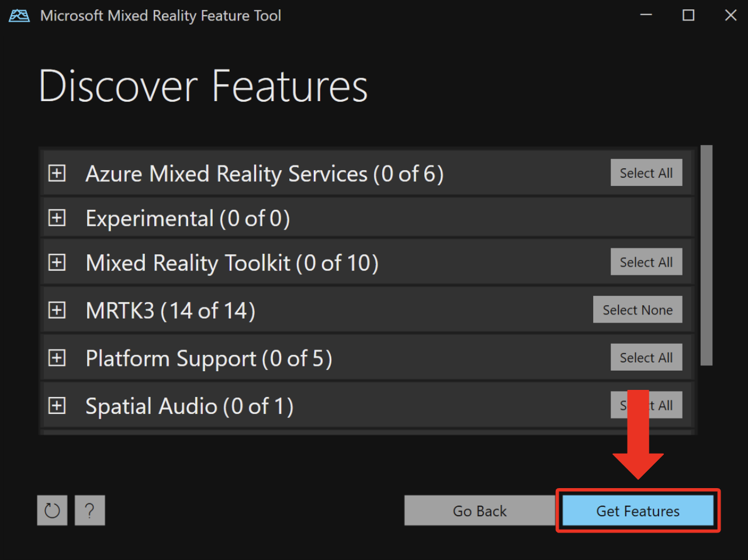Close the Feature Tool window
The image size is (748, 560).
(730, 15)
